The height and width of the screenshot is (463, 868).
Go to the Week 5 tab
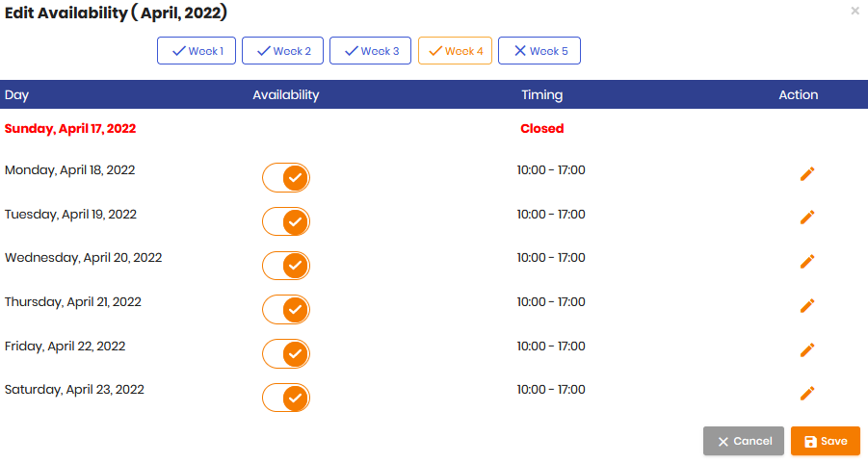(539, 51)
